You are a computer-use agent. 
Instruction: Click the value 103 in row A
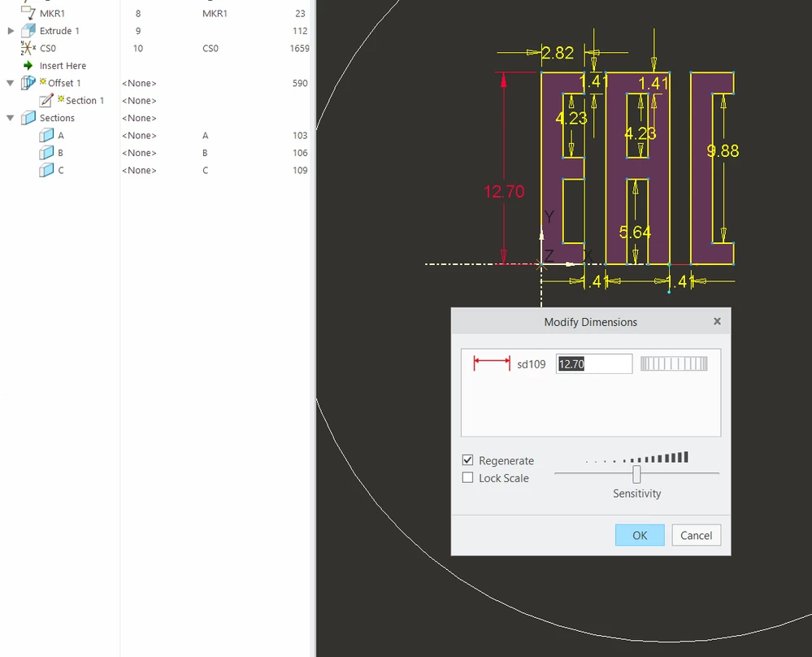coord(300,135)
